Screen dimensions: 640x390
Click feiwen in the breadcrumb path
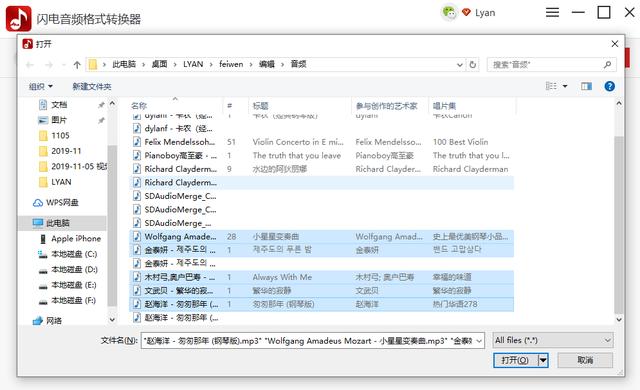(231, 64)
